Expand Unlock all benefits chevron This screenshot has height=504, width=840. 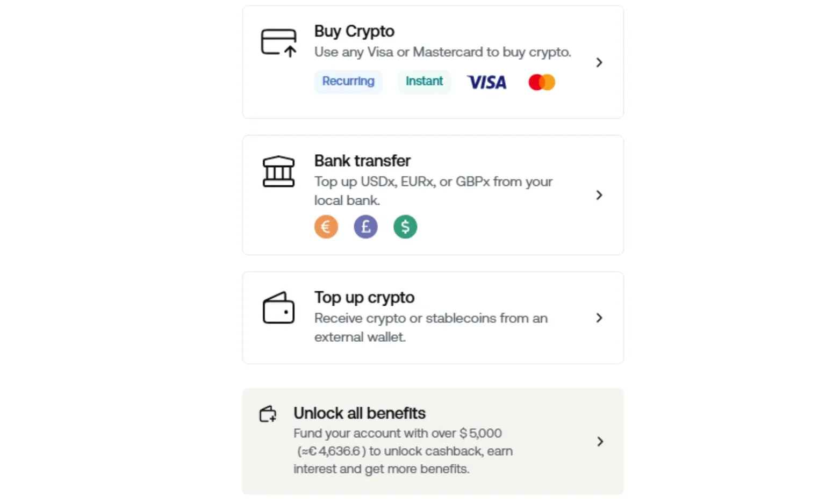click(x=600, y=442)
